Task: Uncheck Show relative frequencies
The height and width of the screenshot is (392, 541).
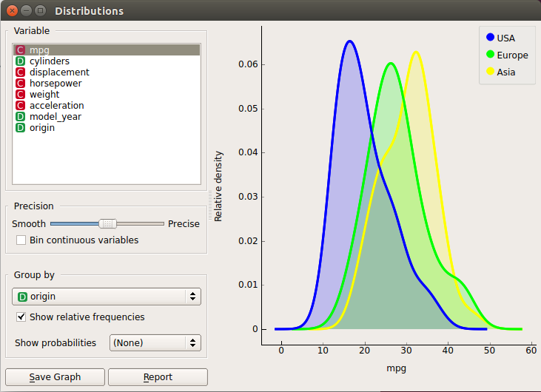Action: point(21,317)
